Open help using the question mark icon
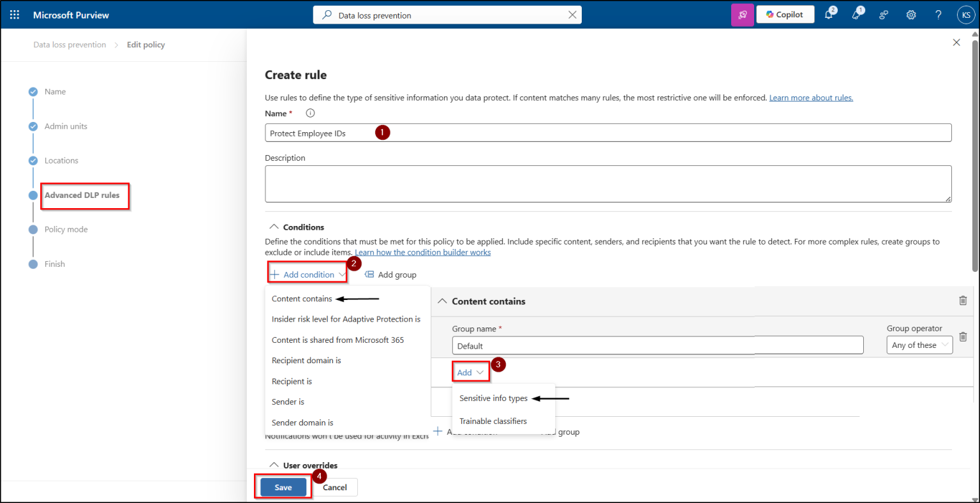The image size is (980, 503). (938, 14)
